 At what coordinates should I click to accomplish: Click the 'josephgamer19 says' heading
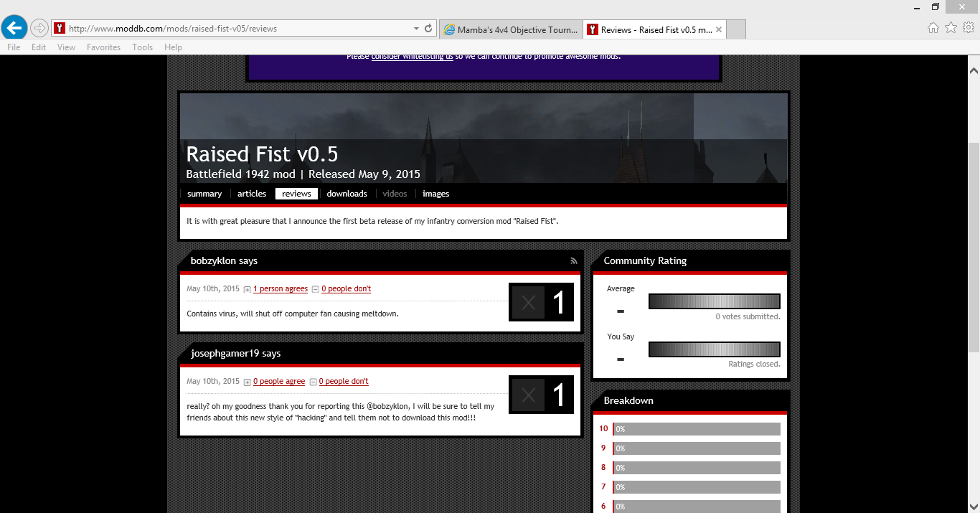click(235, 354)
